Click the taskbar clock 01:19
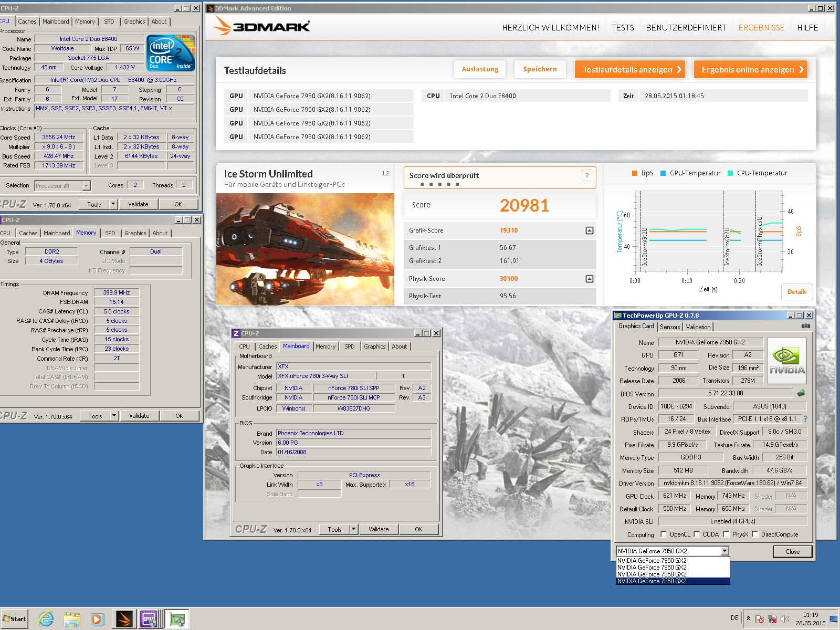The width and height of the screenshot is (840, 630). (x=811, y=615)
